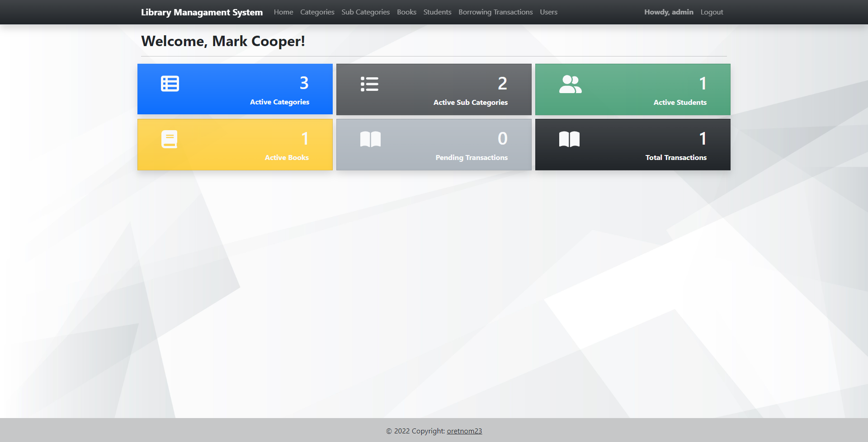Click the count 3 on Active Categories
The width and height of the screenshot is (868, 442).
coord(304,83)
